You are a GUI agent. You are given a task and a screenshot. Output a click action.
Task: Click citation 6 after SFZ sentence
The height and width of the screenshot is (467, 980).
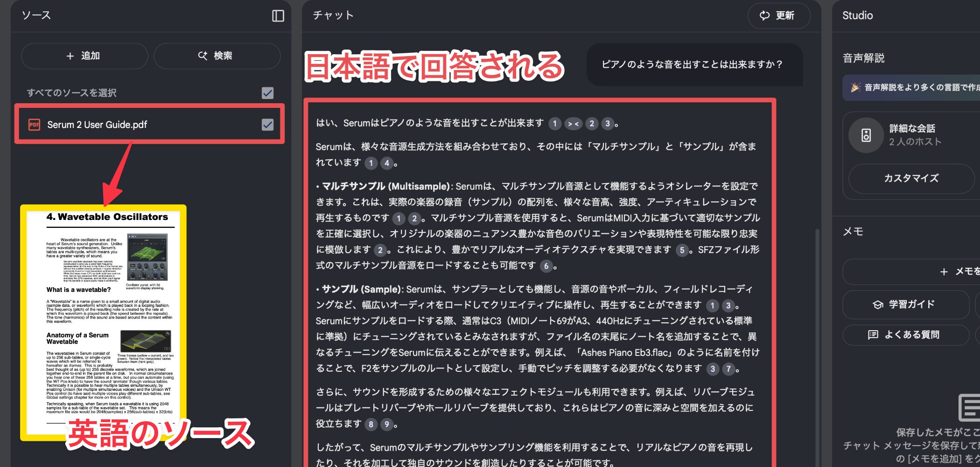pos(546,266)
